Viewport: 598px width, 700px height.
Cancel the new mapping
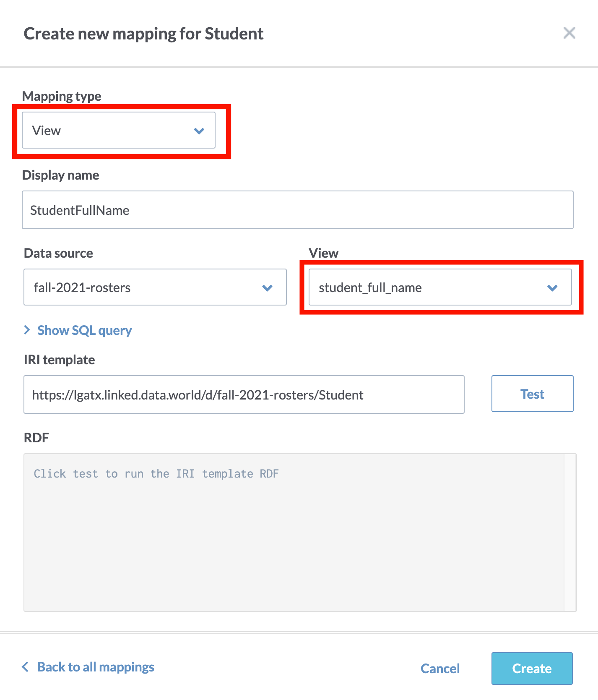(x=440, y=668)
